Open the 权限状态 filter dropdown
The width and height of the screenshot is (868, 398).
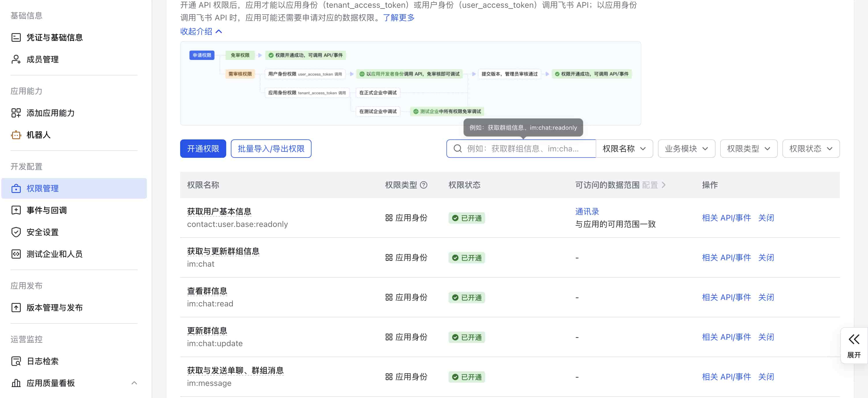(x=810, y=149)
